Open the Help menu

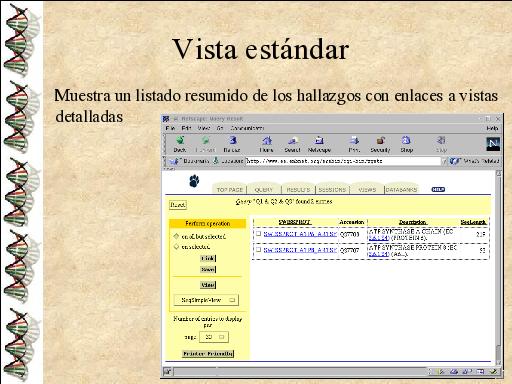tap(492, 128)
